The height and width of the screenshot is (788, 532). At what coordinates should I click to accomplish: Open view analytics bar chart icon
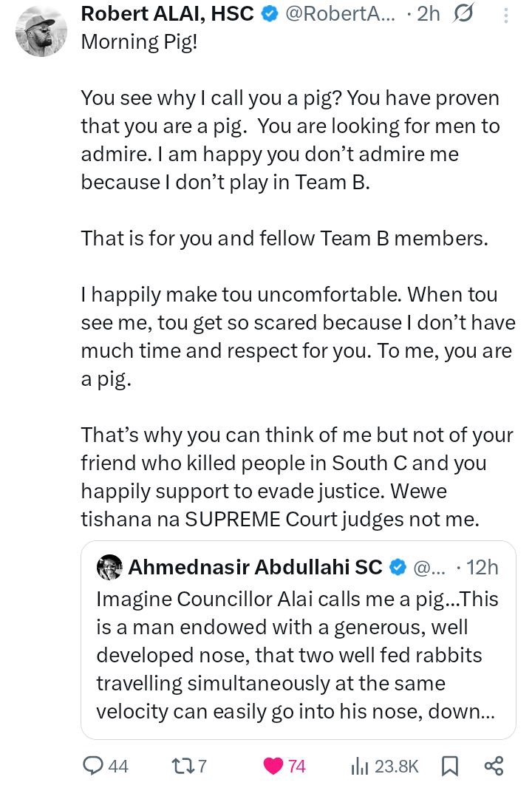tap(360, 766)
